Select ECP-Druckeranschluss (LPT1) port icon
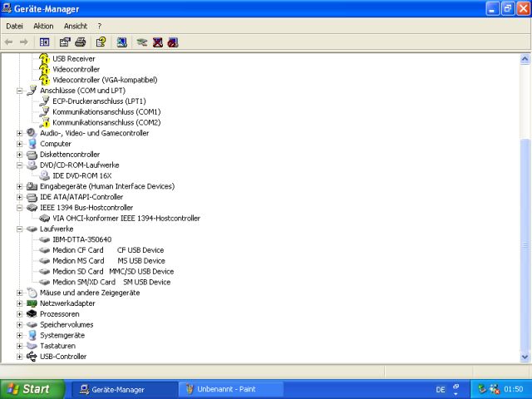The width and height of the screenshot is (532, 399). coord(44,101)
